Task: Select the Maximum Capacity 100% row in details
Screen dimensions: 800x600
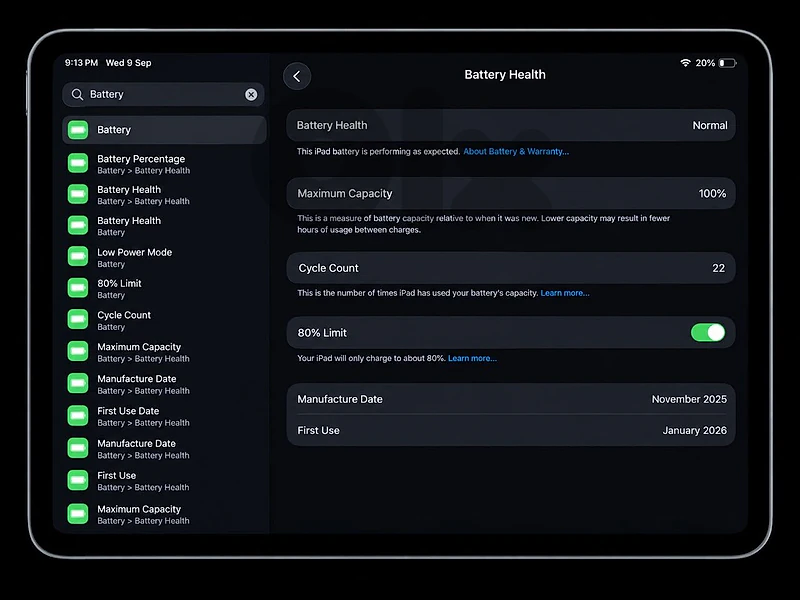Action: (x=511, y=193)
